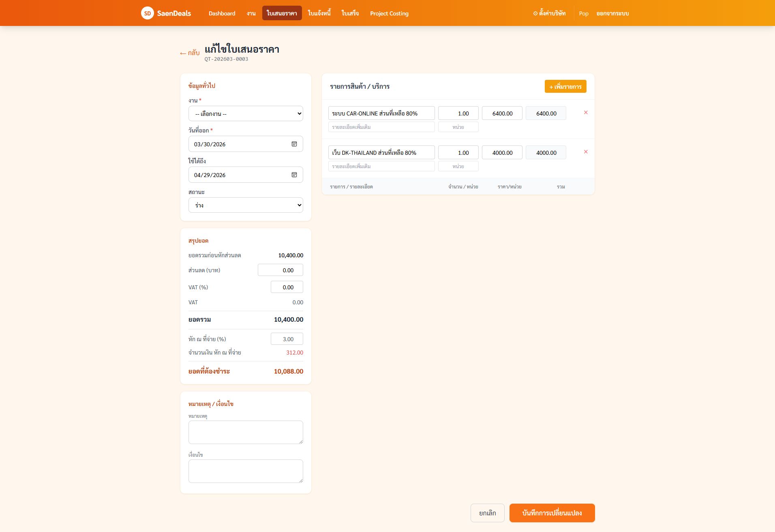The image size is (775, 532).
Task: Open ตั้งค่าบริษัท company settings
Action: click(x=549, y=13)
